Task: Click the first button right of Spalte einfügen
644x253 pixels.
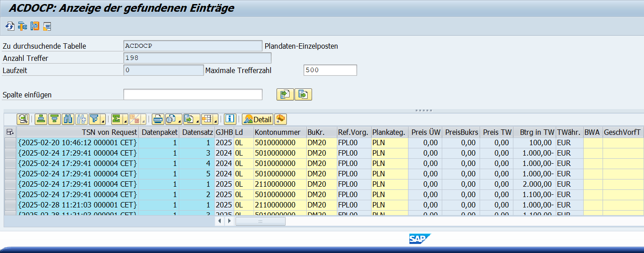Action: click(285, 94)
